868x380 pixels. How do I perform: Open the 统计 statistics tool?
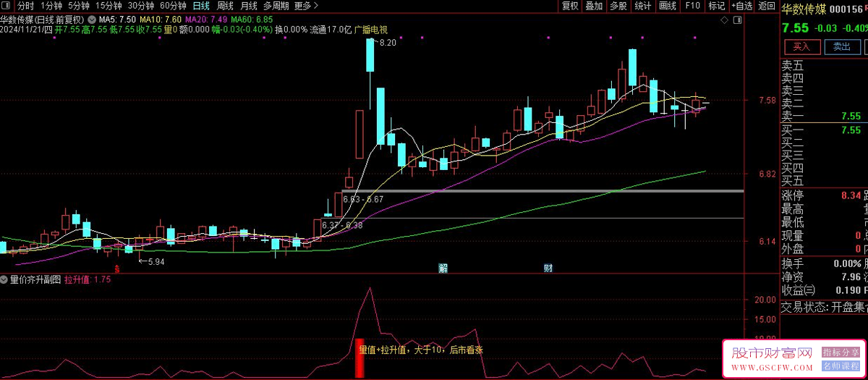click(642, 6)
